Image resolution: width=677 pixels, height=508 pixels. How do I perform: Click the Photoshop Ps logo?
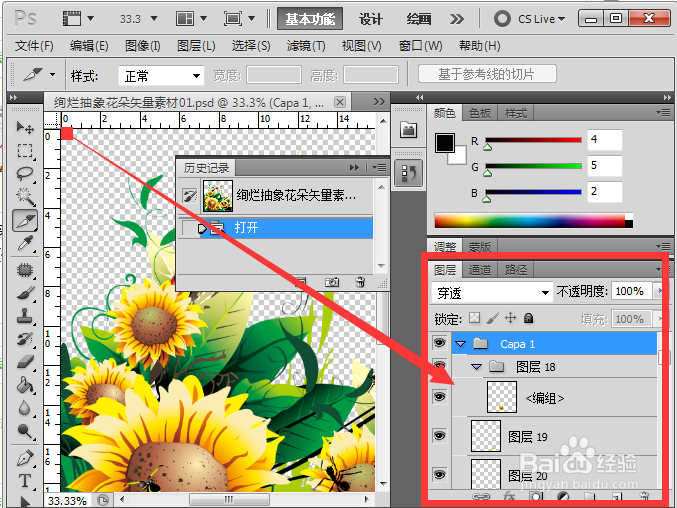(25, 19)
